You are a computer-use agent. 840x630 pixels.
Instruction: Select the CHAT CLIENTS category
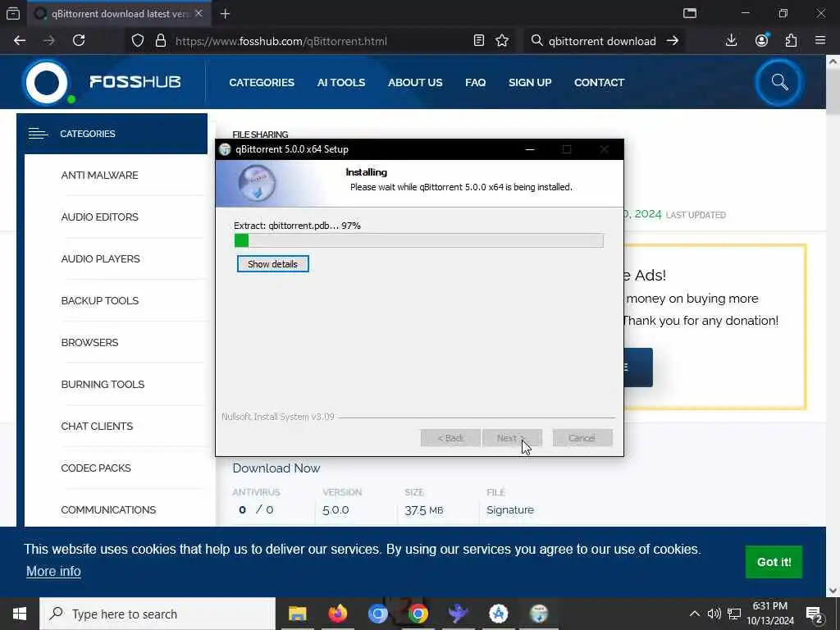click(97, 426)
